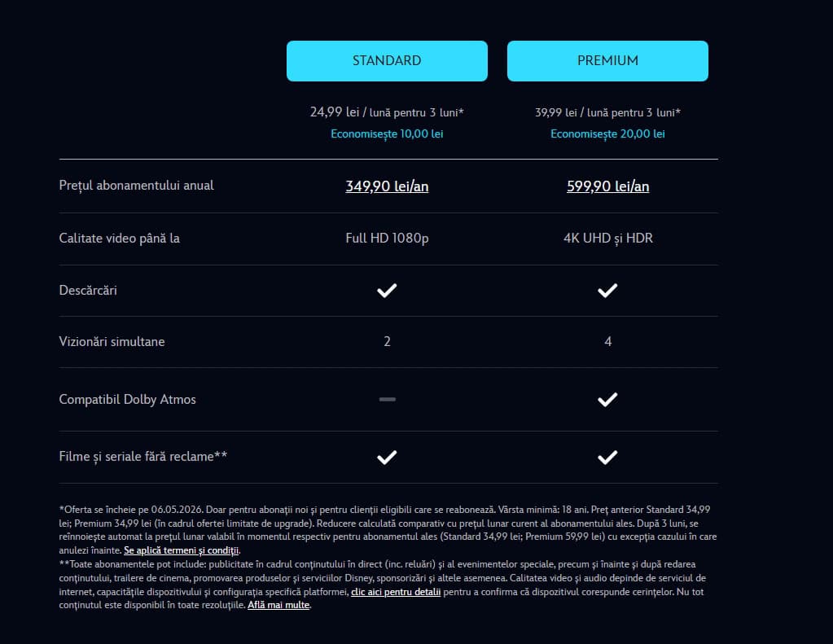Select the STANDARD plan tab
The height and width of the screenshot is (644, 833).
387,60
